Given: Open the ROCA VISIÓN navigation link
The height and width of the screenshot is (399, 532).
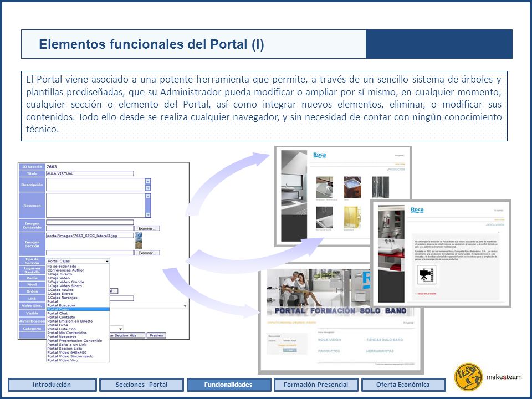Looking at the screenshot, I should (x=329, y=340).
